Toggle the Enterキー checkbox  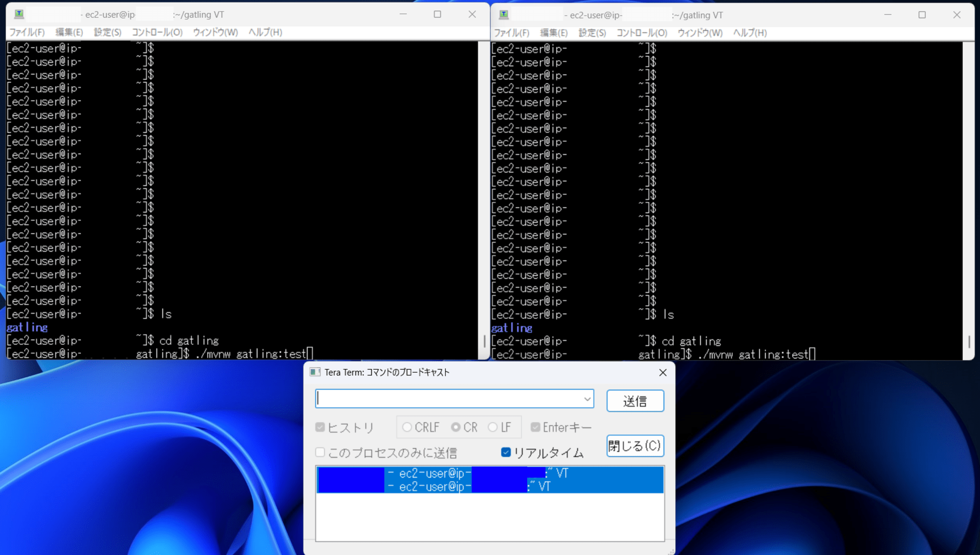point(535,427)
